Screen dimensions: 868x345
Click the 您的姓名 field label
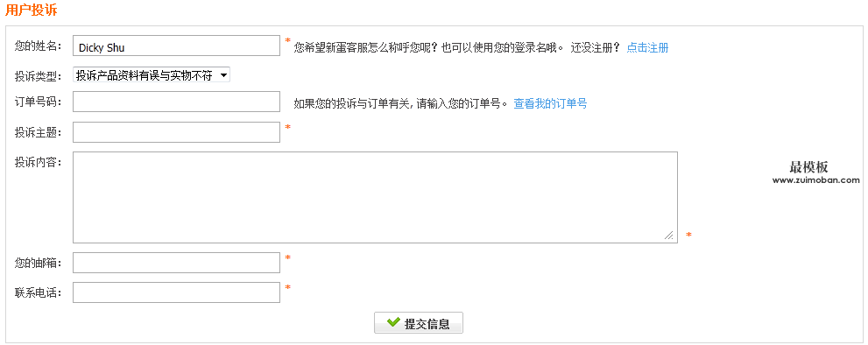click(x=39, y=46)
